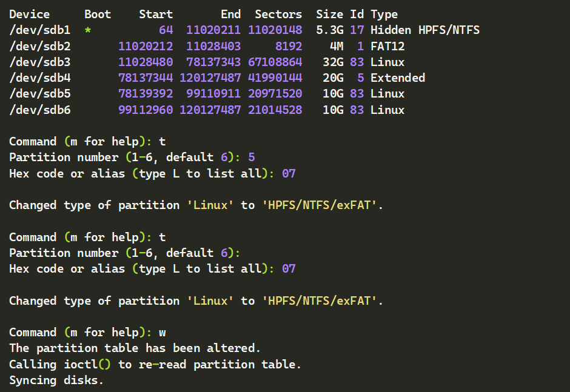570x392 pixels.
Task: Click the 32G size value
Action: coord(333,62)
